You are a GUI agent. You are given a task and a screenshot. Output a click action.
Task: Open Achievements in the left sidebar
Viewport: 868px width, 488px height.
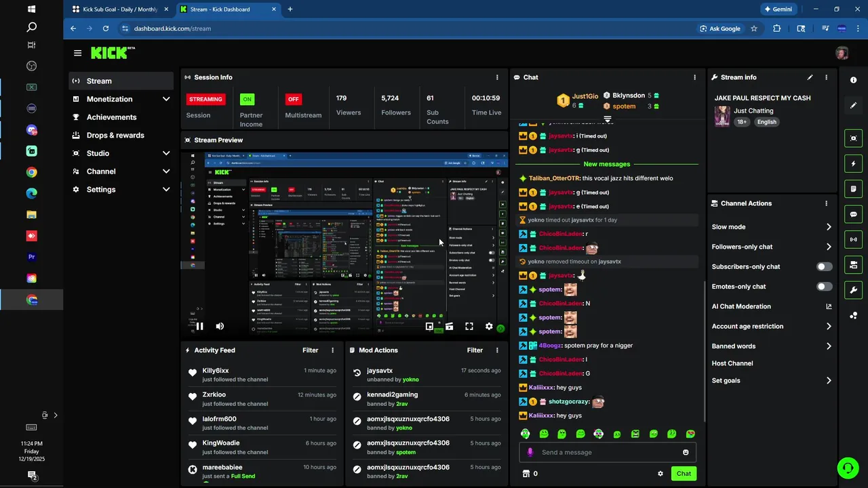121,117
